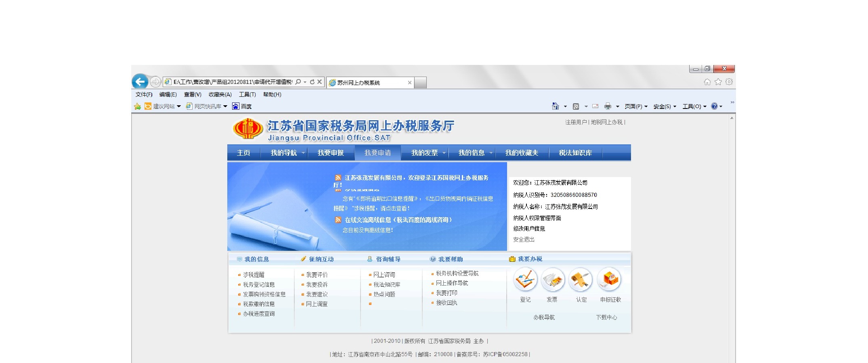Open the 工具(T) menu
The height and width of the screenshot is (363, 868).
pos(247,94)
